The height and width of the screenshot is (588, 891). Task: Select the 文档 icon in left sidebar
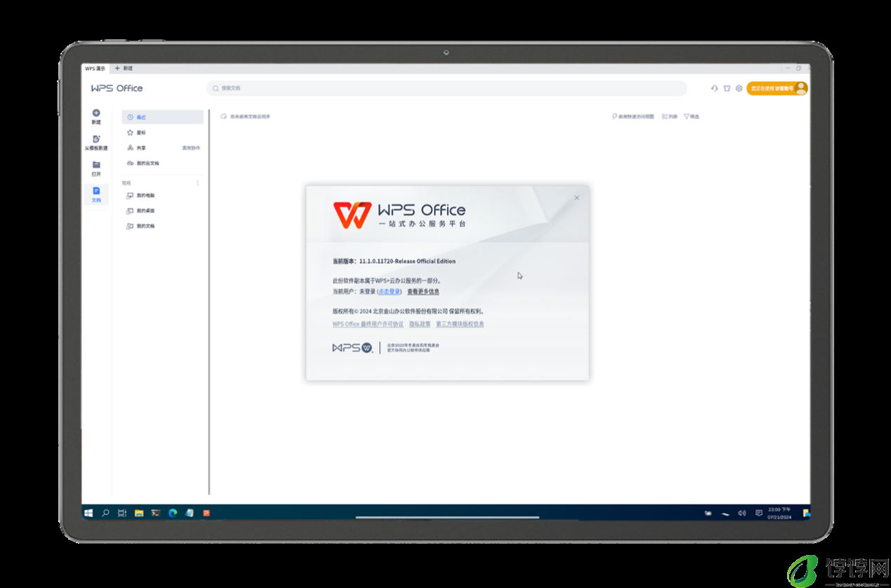pyautogui.click(x=96, y=191)
